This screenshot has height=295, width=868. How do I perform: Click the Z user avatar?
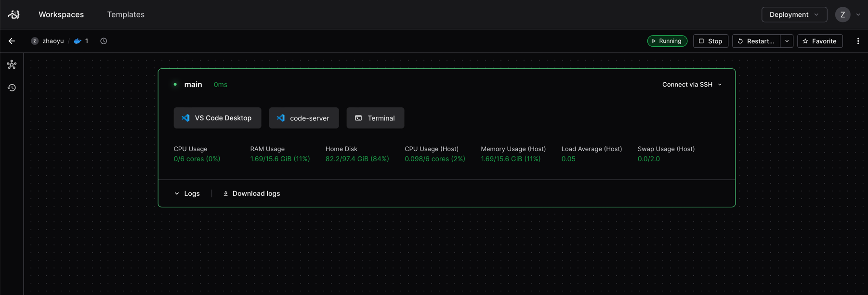842,14
